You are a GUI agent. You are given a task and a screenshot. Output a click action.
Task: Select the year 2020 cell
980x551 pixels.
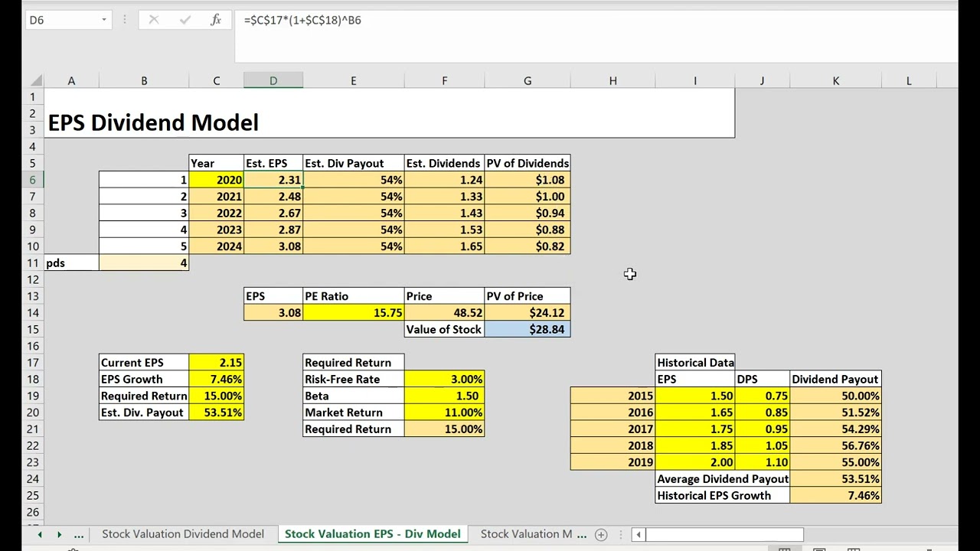[x=217, y=180]
